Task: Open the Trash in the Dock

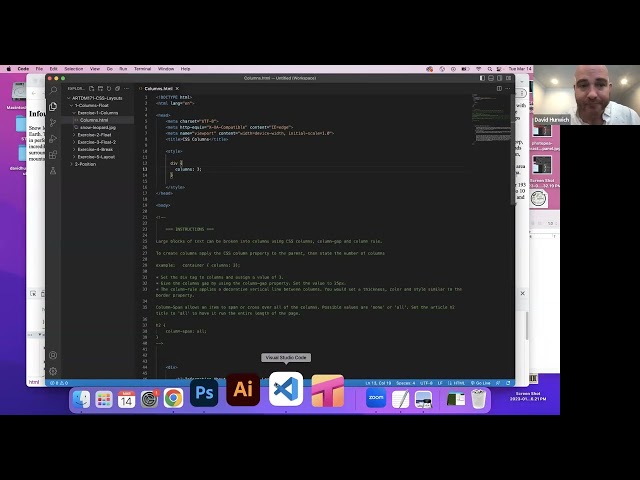Action: click(478, 398)
